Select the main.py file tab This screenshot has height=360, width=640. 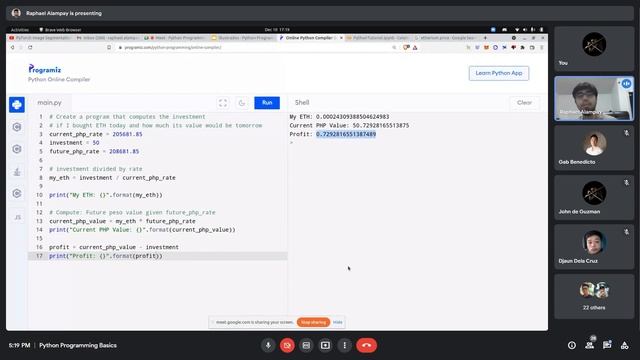click(49, 103)
